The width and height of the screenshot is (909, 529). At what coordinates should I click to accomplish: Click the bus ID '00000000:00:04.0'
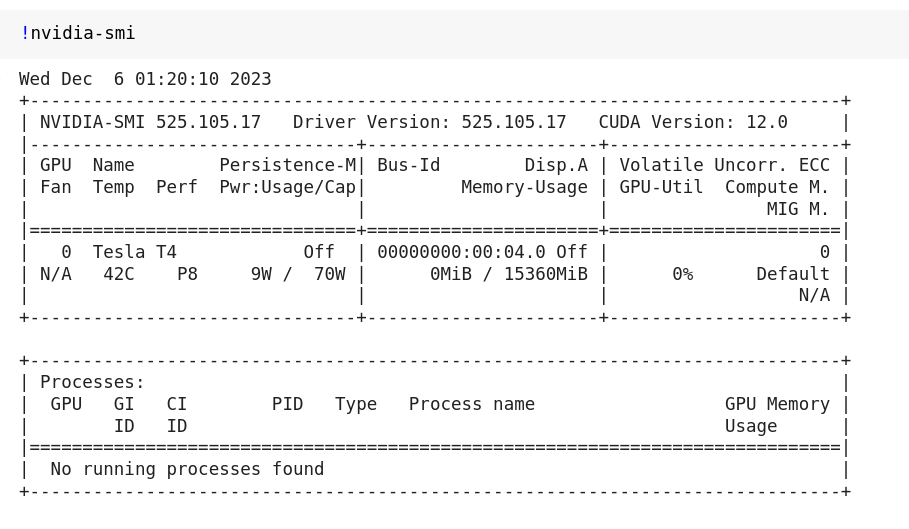[x=461, y=252]
